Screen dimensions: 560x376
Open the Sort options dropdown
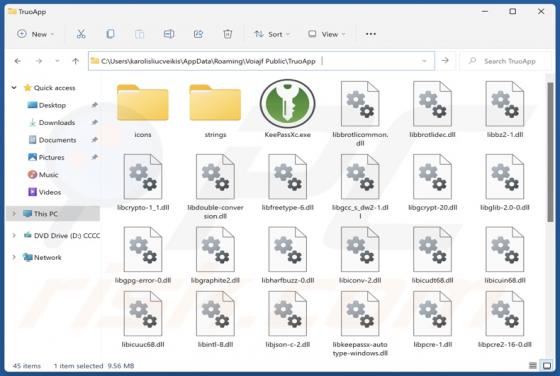click(x=272, y=34)
